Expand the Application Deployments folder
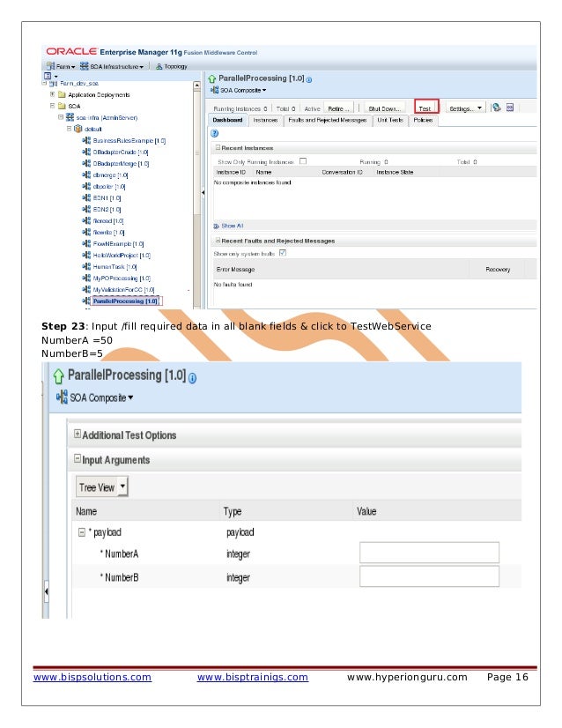This screenshot has width=562, height=728. pyautogui.click(x=53, y=94)
